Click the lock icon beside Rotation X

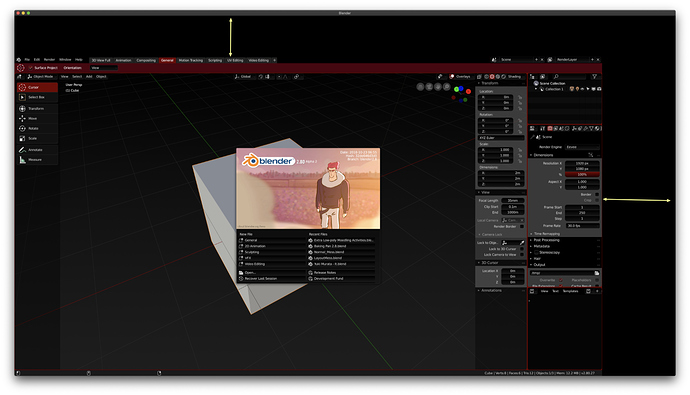[x=520, y=120]
